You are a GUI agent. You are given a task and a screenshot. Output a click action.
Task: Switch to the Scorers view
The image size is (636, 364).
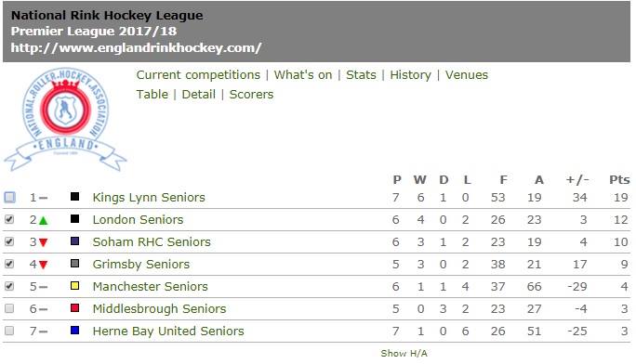[x=251, y=95]
